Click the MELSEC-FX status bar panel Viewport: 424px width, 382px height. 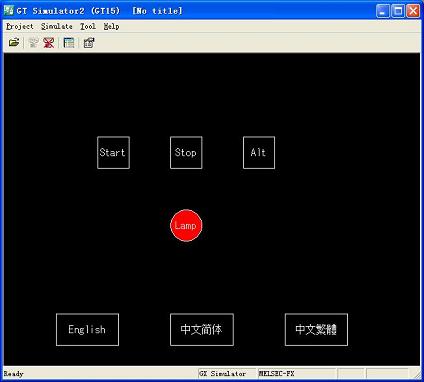pyautogui.click(x=297, y=374)
